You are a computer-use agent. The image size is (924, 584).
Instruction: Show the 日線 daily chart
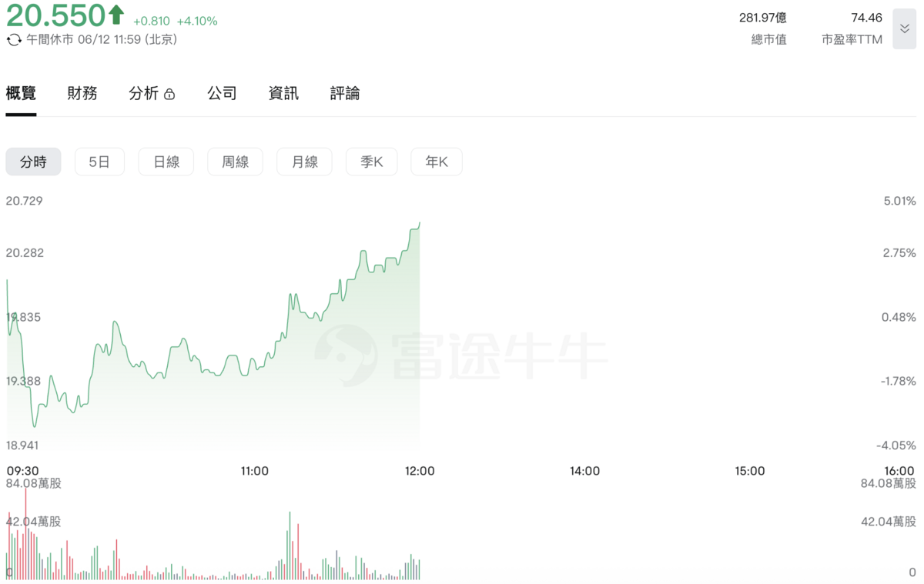pyautogui.click(x=166, y=162)
